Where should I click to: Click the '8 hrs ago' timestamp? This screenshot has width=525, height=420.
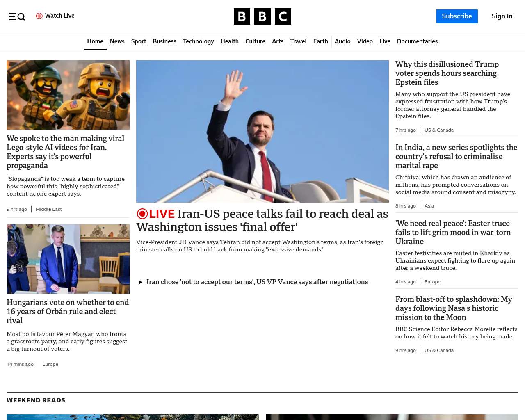pos(406,206)
